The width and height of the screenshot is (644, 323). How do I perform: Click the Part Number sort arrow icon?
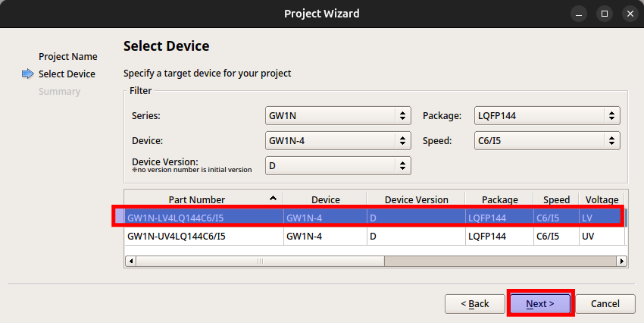click(273, 198)
